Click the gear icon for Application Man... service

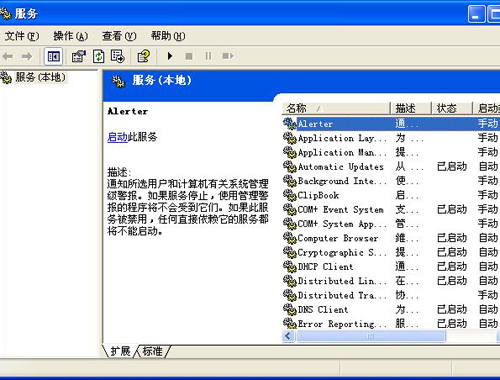(290, 152)
